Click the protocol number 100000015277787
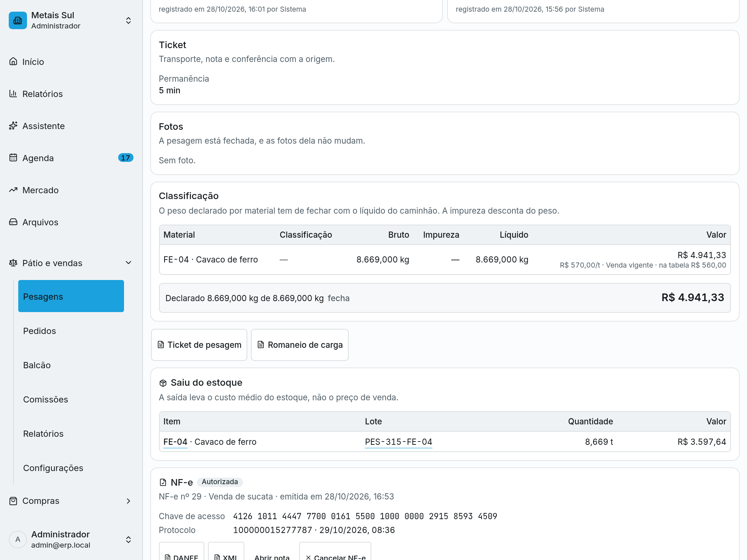 tap(272, 530)
